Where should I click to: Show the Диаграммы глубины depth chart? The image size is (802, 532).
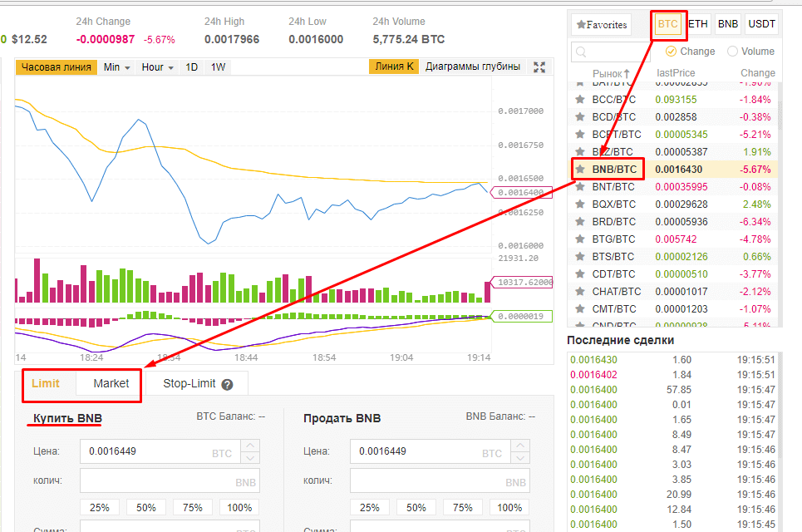tap(473, 67)
